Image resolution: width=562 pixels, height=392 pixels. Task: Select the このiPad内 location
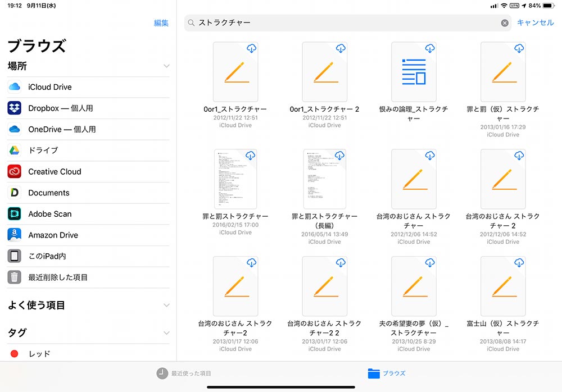pos(88,256)
